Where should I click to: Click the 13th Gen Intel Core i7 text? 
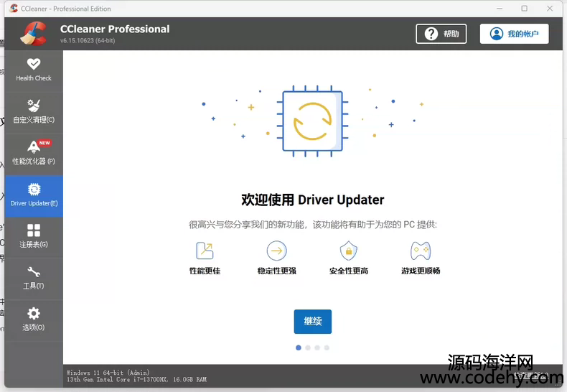click(136, 379)
